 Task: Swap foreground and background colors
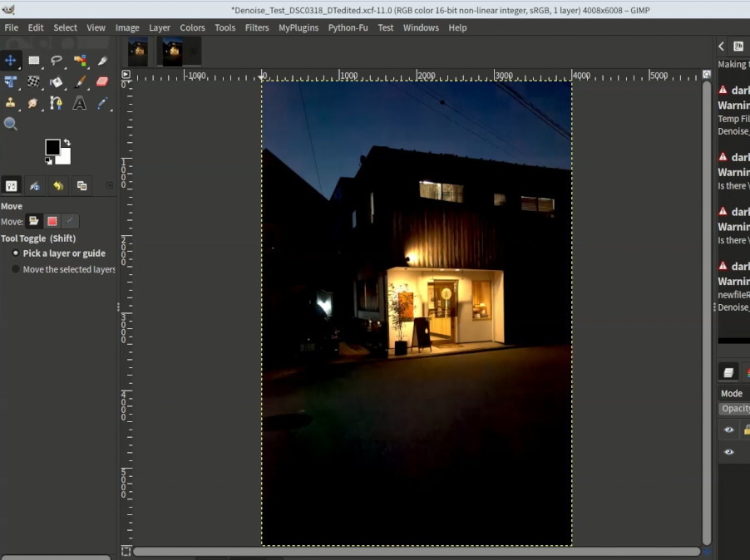point(67,142)
